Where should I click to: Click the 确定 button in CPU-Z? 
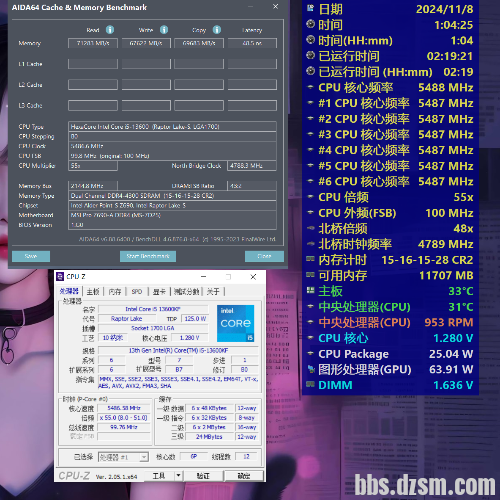[x=244, y=476]
